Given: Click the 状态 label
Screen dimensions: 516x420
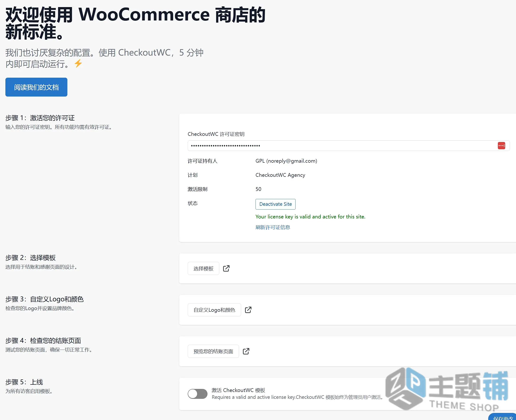Looking at the screenshot, I should (x=193, y=203).
